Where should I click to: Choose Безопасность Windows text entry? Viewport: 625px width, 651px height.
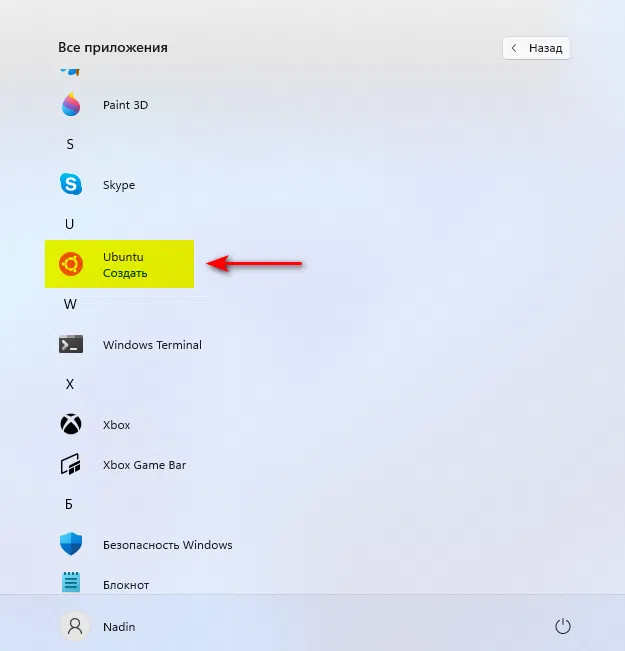point(167,545)
